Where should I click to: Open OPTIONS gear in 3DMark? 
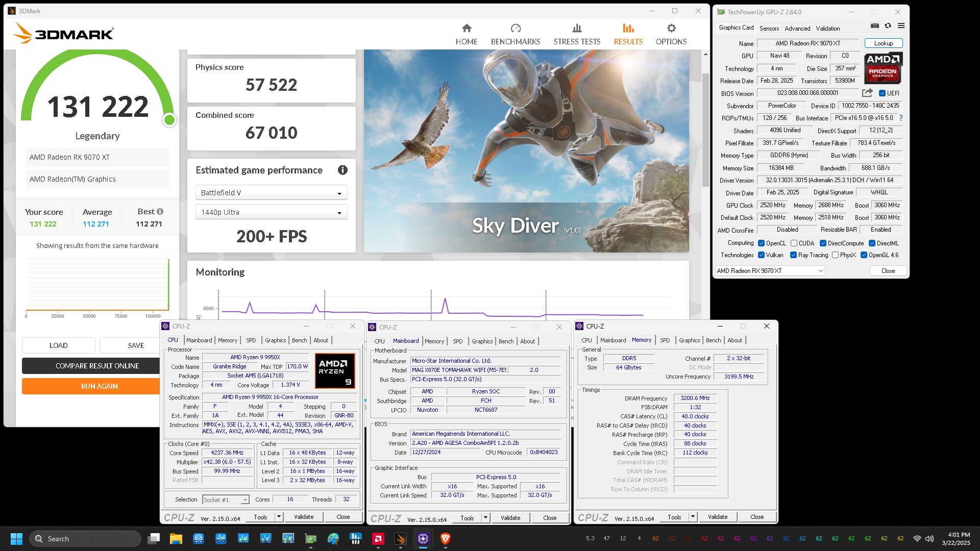[671, 34]
